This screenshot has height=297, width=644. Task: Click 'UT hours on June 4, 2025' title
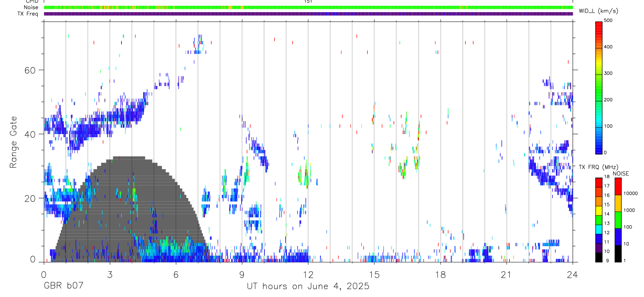point(308,286)
